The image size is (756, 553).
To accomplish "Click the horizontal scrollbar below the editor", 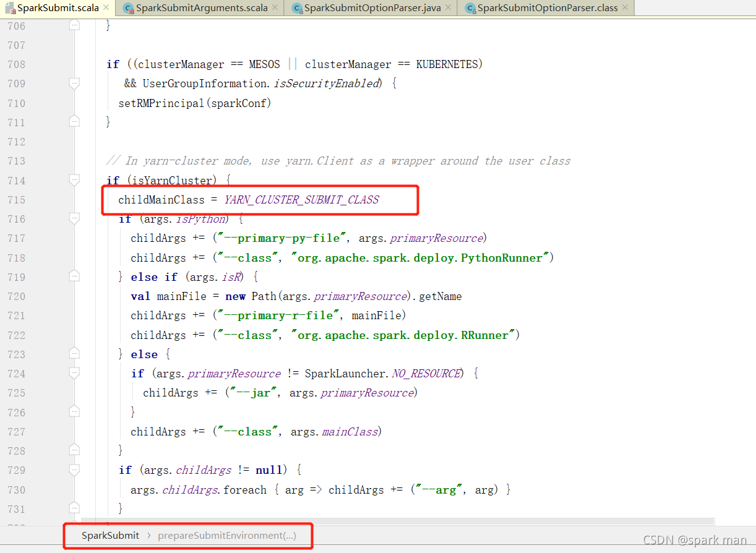I will point(398,522).
